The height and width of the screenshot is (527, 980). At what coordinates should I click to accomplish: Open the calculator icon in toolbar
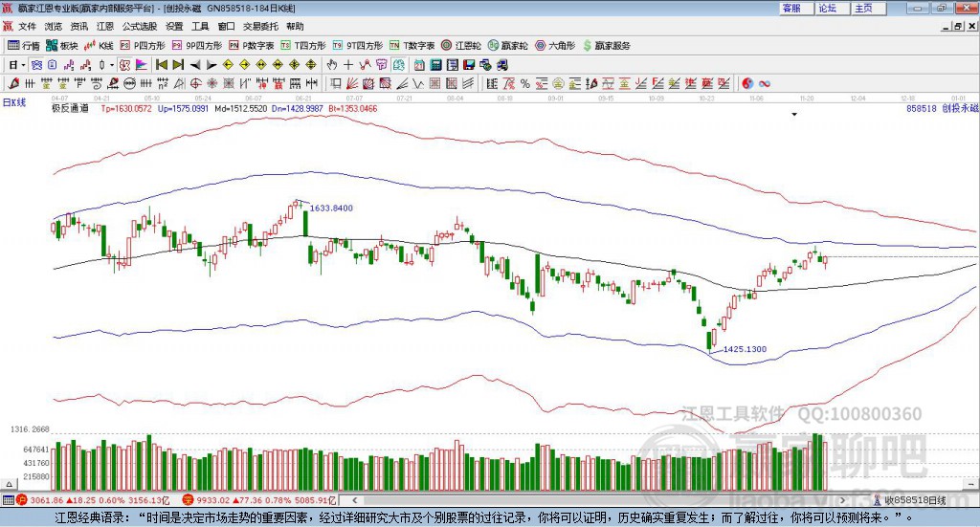pyautogui.click(x=435, y=64)
